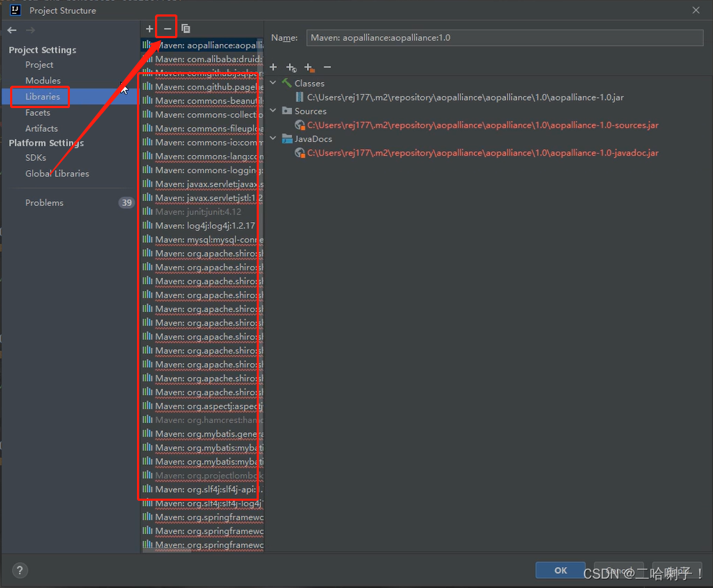Click the Classes hammer icon
This screenshot has height=588, width=713.
[286, 83]
